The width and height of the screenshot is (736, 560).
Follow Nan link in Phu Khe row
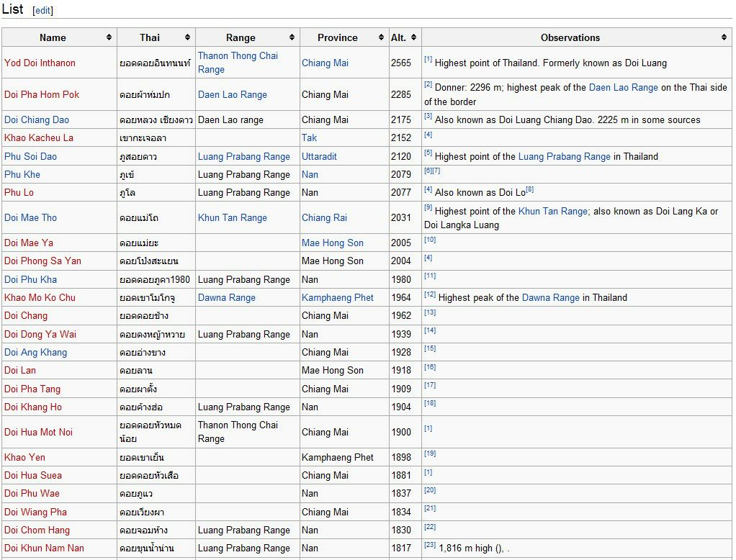click(x=310, y=174)
